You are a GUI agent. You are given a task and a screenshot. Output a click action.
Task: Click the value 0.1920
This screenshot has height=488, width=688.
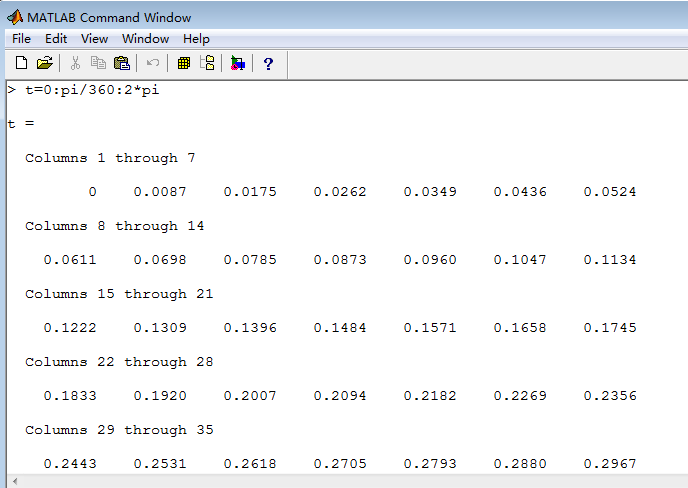(x=160, y=396)
